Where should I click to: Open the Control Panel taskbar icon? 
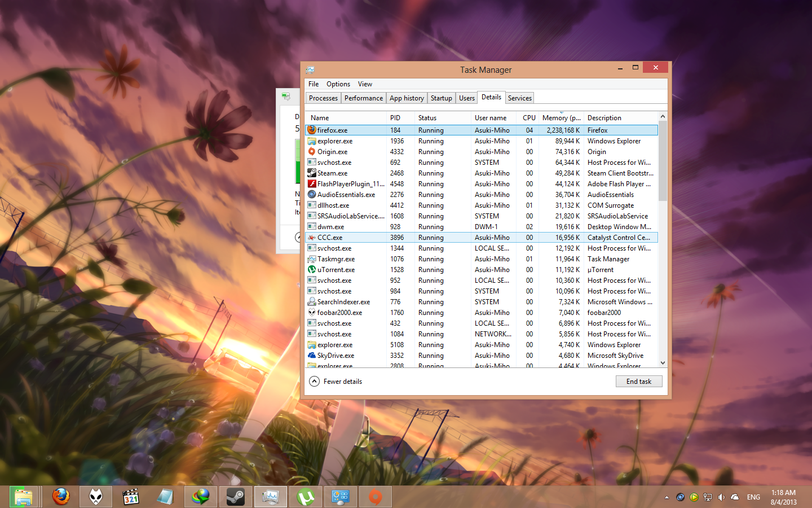[340, 497]
